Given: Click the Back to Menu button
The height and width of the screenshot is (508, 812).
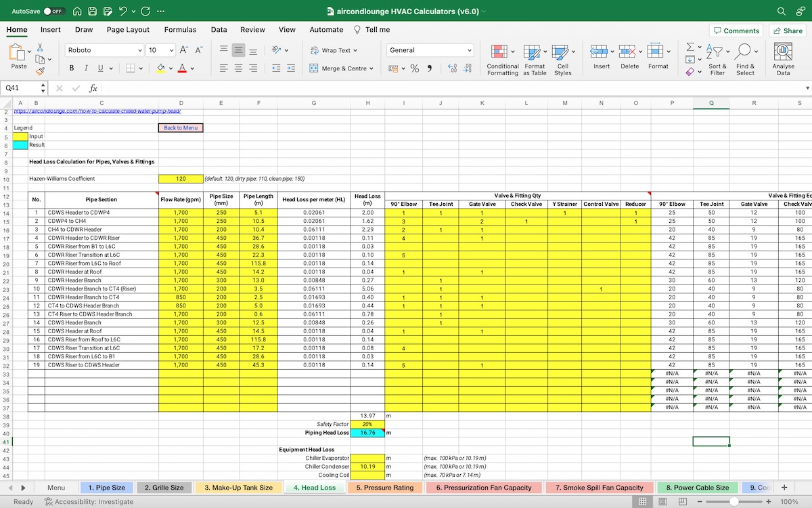Looking at the screenshot, I should (181, 127).
